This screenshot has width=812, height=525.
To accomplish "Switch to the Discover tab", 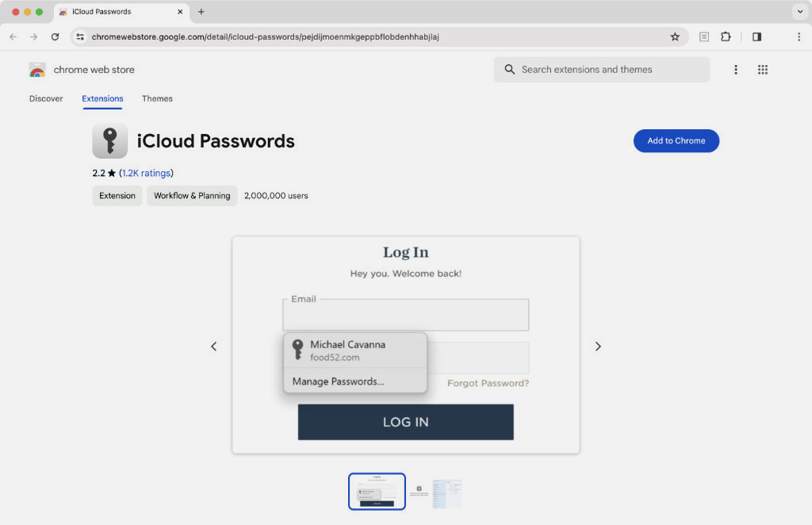I will (x=46, y=98).
